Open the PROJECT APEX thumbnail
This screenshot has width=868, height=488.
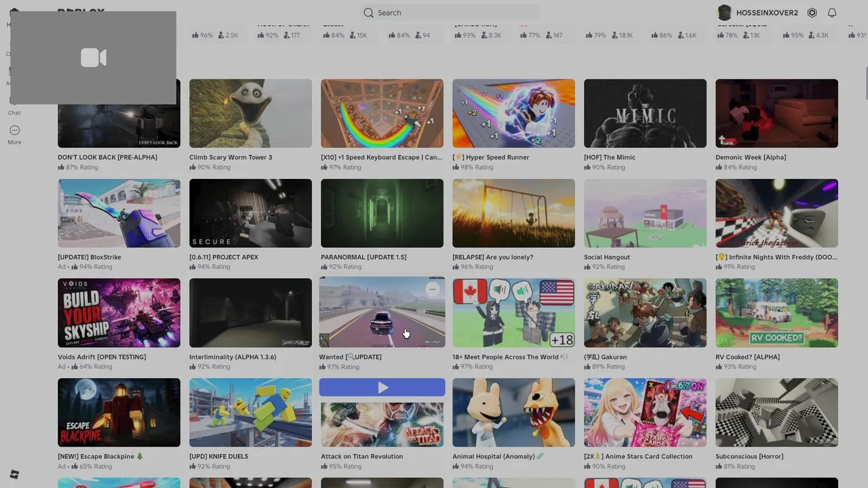click(x=250, y=213)
